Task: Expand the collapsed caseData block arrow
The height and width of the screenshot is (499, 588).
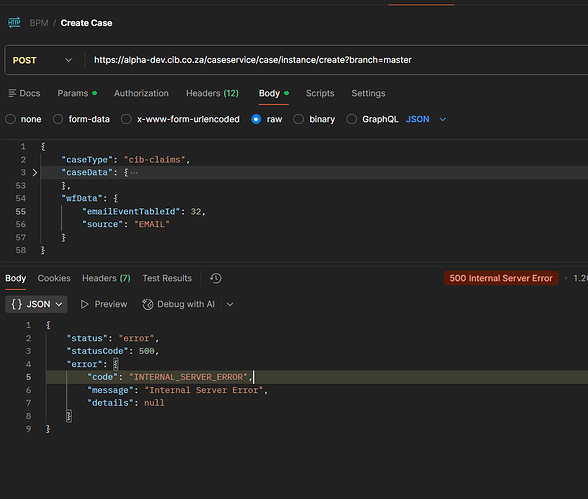Action: [34, 172]
